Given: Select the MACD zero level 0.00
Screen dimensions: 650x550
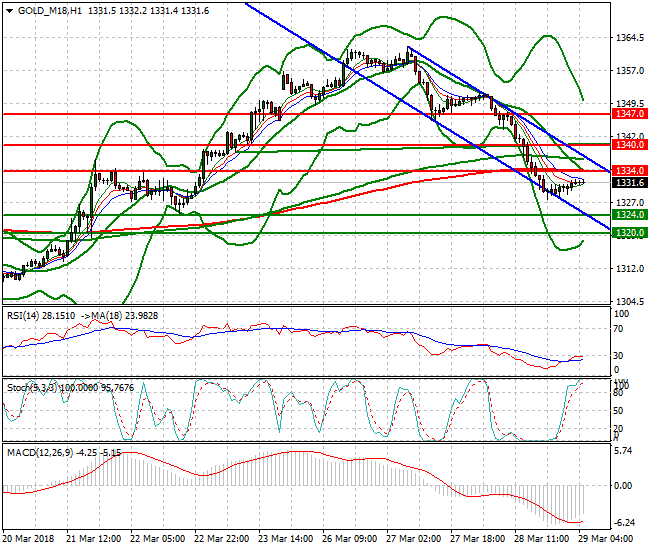Looking at the screenshot, I should tap(623, 485).
